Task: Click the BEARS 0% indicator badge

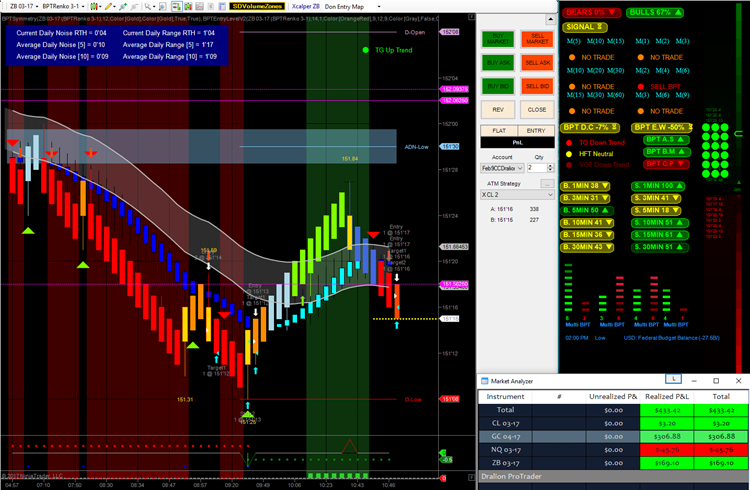Action: click(x=591, y=12)
